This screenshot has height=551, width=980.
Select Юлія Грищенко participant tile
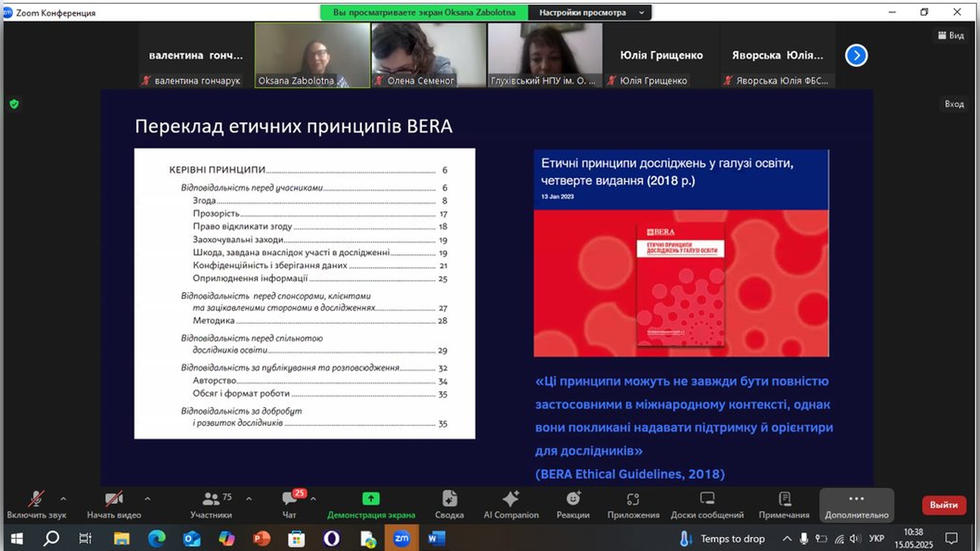[661, 55]
